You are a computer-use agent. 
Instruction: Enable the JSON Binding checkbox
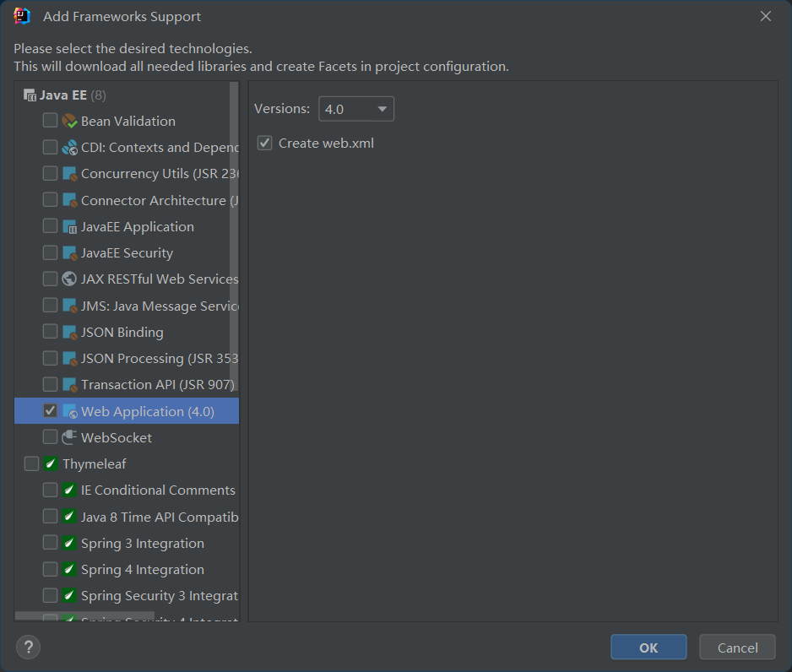pyautogui.click(x=51, y=332)
